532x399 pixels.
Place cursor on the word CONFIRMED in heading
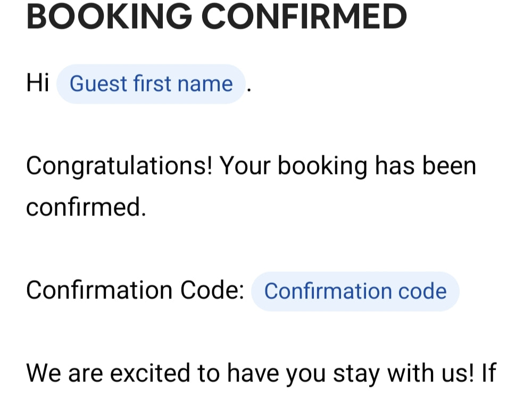304,16
